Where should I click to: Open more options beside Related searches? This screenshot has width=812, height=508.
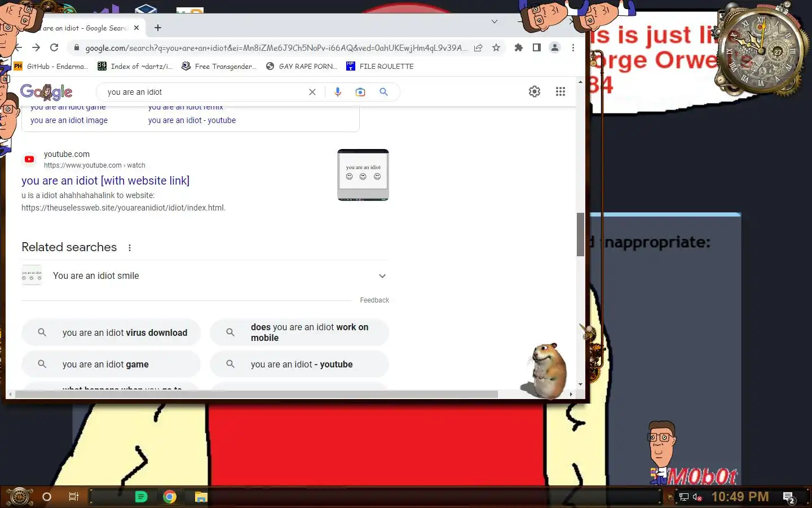(130, 248)
